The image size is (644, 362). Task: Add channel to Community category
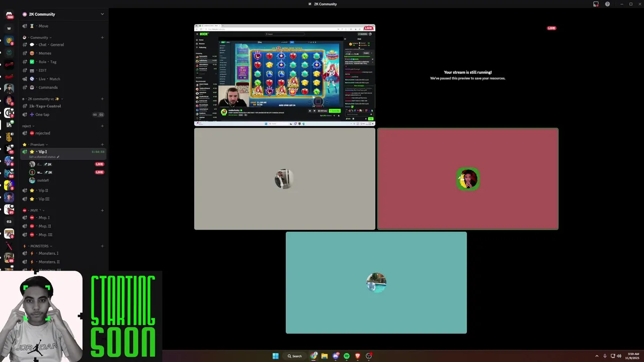[x=102, y=37]
